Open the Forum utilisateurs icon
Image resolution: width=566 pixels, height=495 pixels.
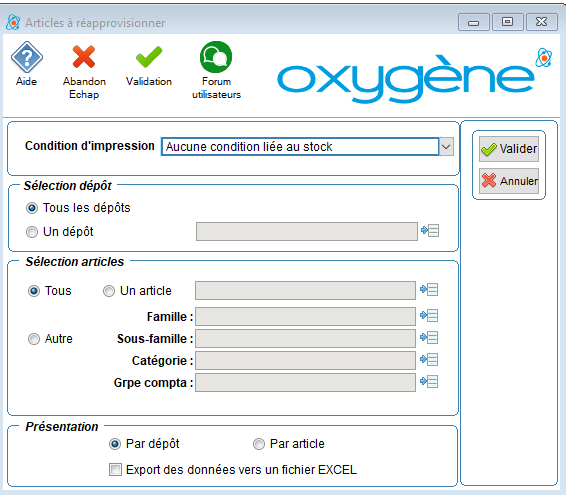216,57
